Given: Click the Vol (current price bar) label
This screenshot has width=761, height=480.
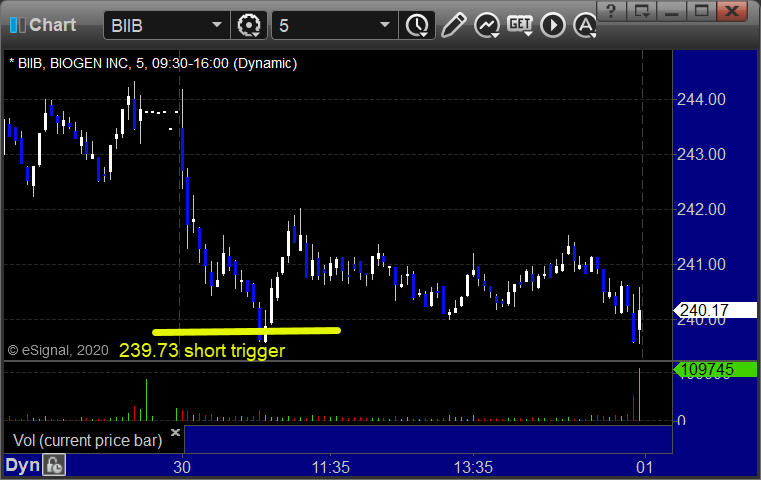Looking at the screenshot, I should click(x=87, y=440).
